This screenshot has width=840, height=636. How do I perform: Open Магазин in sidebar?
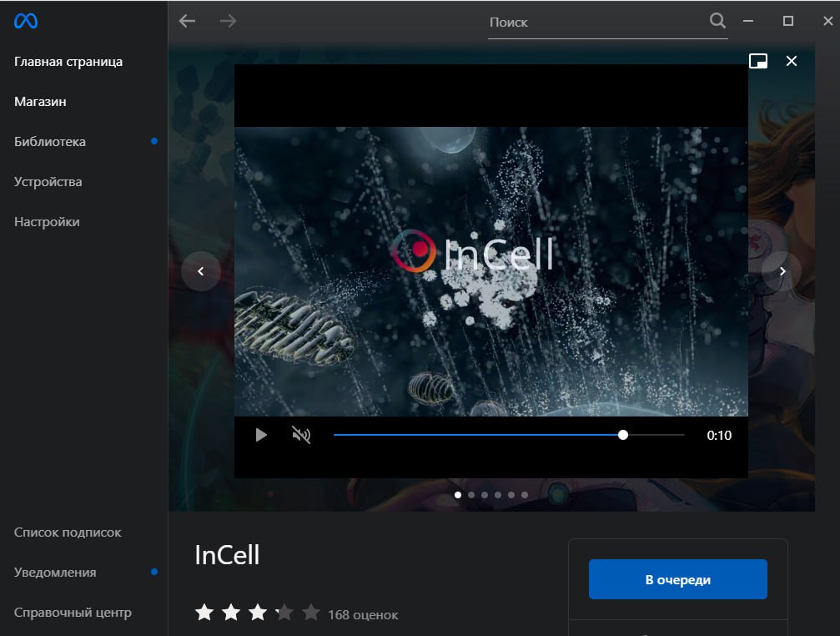click(40, 101)
